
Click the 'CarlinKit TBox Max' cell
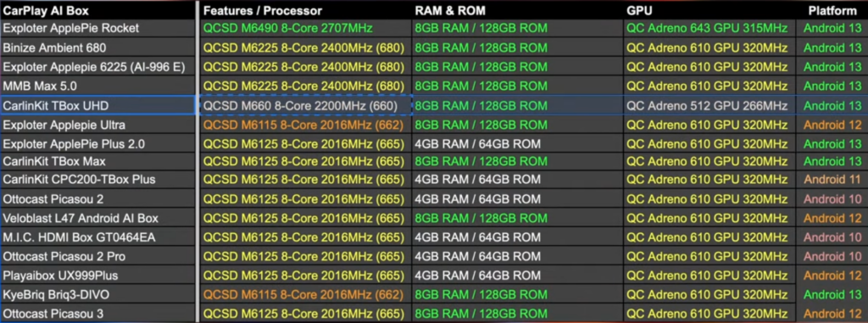pos(97,161)
